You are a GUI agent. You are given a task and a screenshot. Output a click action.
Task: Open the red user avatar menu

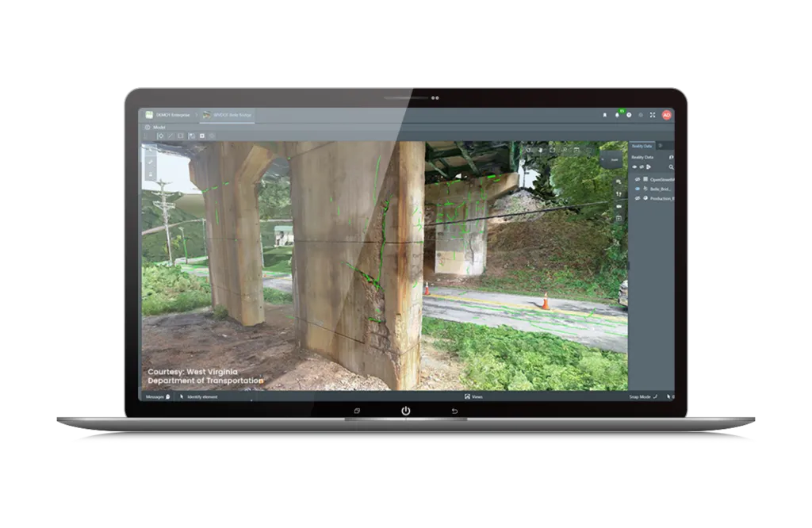click(x=667, y=115)
